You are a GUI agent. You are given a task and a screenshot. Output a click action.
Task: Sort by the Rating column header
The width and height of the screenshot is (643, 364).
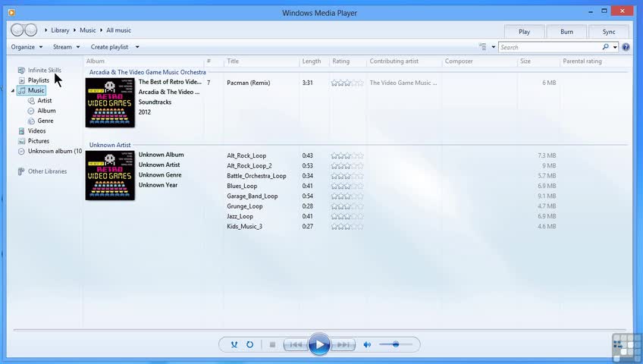[340, 61]
